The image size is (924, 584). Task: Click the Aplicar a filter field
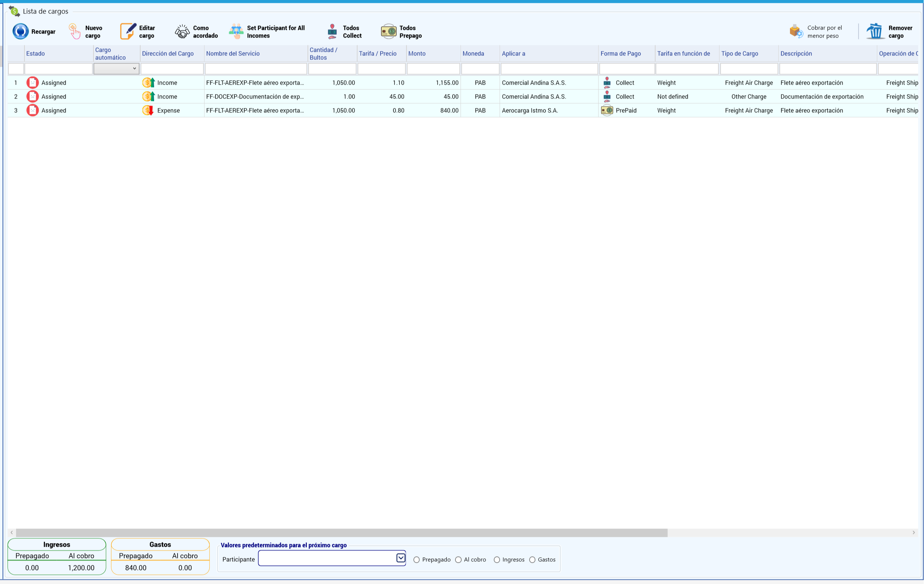pos(549,69)
